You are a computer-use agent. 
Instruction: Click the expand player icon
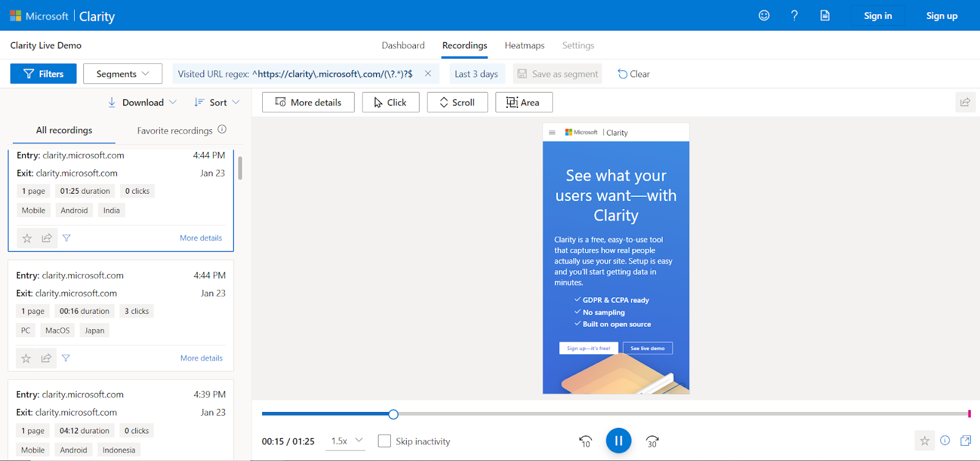pyautogui.click(x=966, y=440)
